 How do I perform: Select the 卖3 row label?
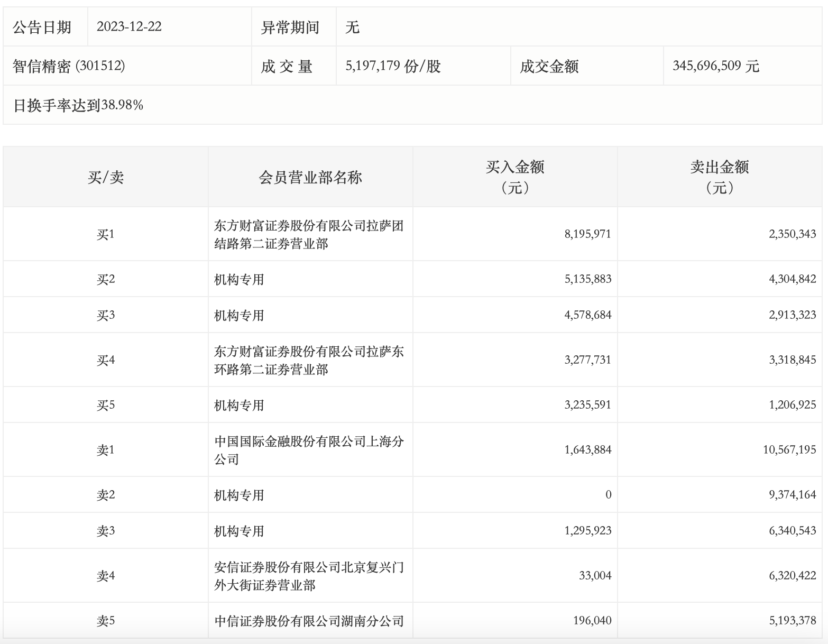106,531
